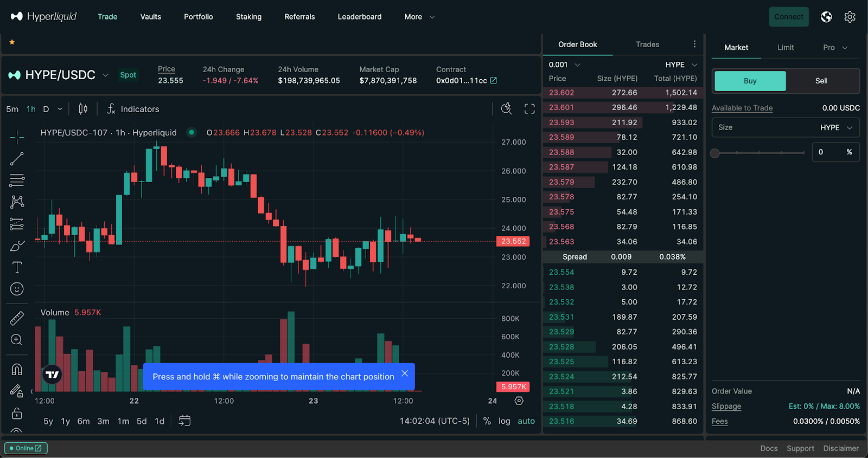Toggle percent scale on chart
This screenshot has height=458, width=868.
[x=487, y=421]
